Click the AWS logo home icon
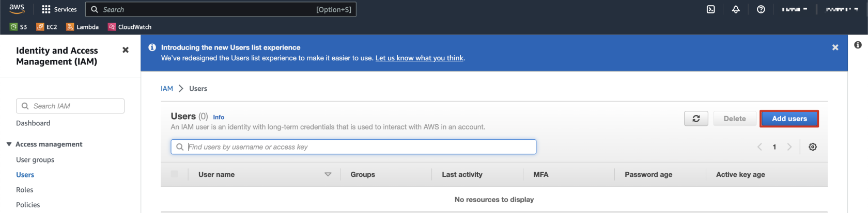This screenshot has height=213, width=868. tap(17, 9)
